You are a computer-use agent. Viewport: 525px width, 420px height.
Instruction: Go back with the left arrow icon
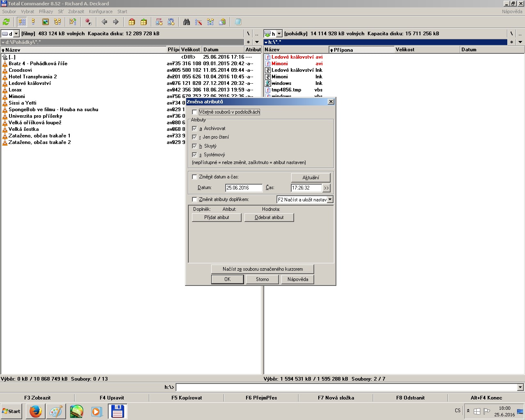pos(104,22)
